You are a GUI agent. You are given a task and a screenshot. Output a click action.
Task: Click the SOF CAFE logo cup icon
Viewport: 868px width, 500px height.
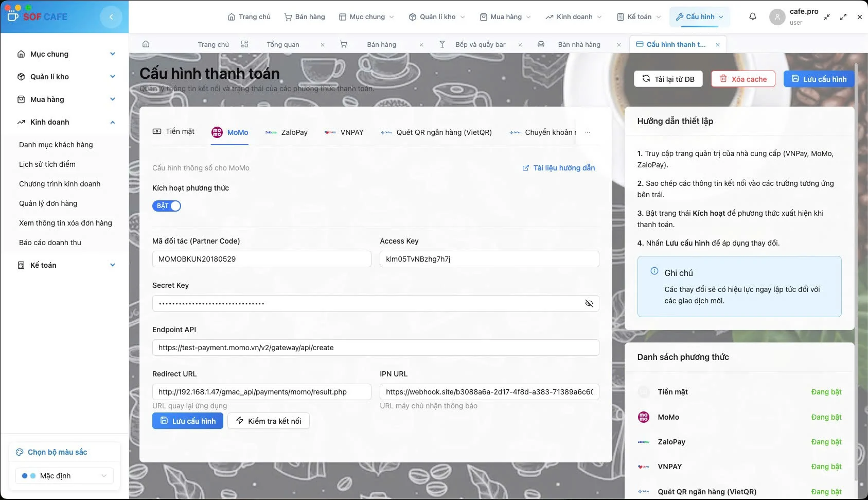(x=13, y=16)
